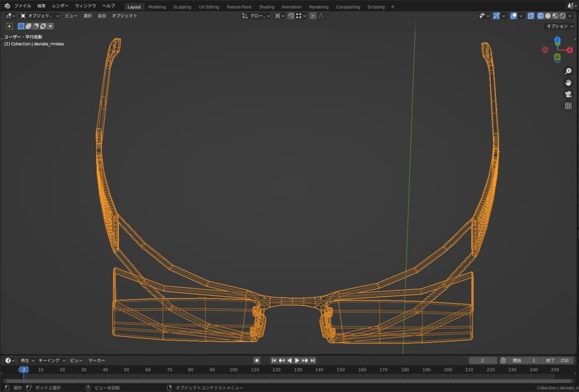Click the current frame number field
Image resolution: width=579 pixels, height=392 pixels.
pyautogui.click(x=481, y=360)
